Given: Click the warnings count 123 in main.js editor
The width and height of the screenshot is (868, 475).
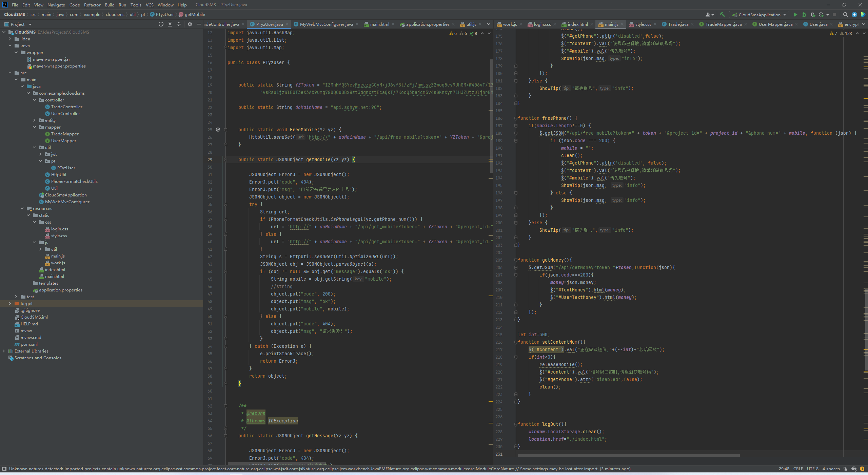Looking at the screenshot, I should point(846,33).
